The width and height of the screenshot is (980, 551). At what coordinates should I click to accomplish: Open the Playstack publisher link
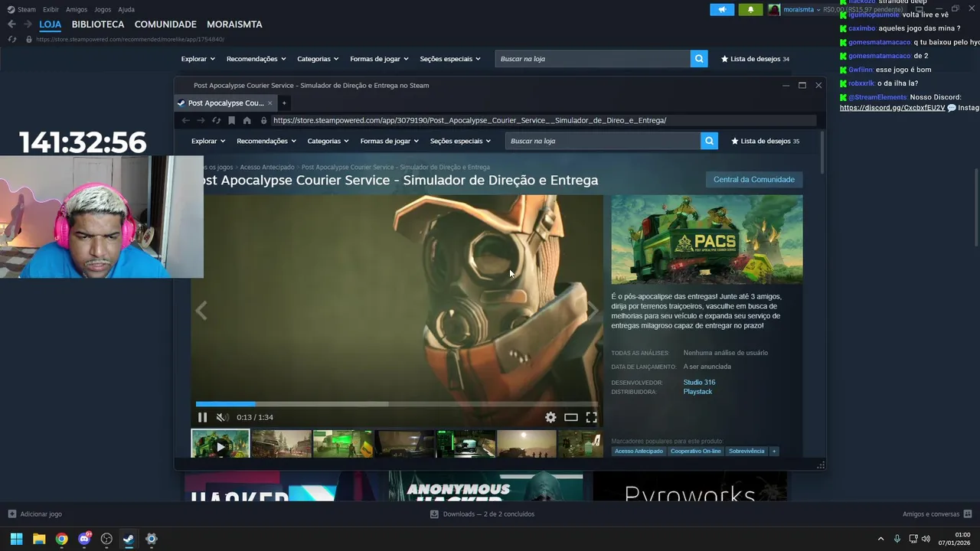pos(697,392)
